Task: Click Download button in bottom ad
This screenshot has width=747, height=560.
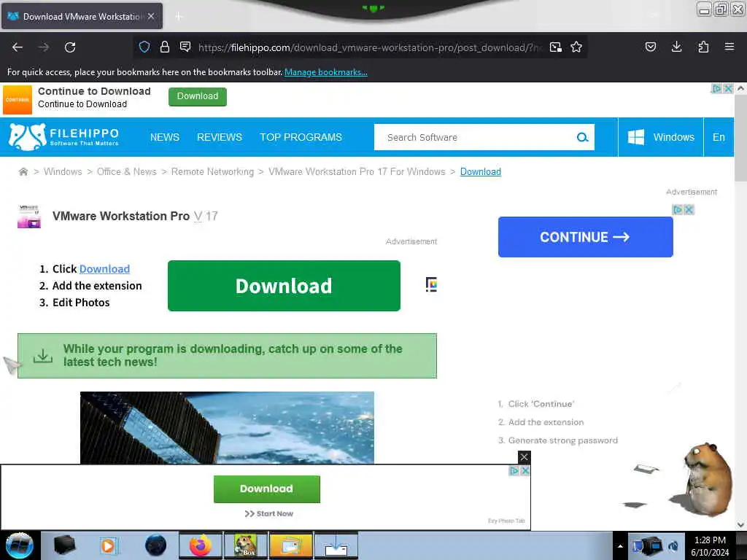Action: pos(267,489)
